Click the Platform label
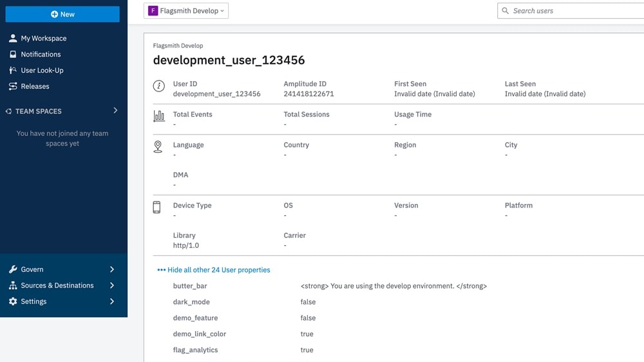The height and width of the screenshot is (362, 644). tap(518, 205)
